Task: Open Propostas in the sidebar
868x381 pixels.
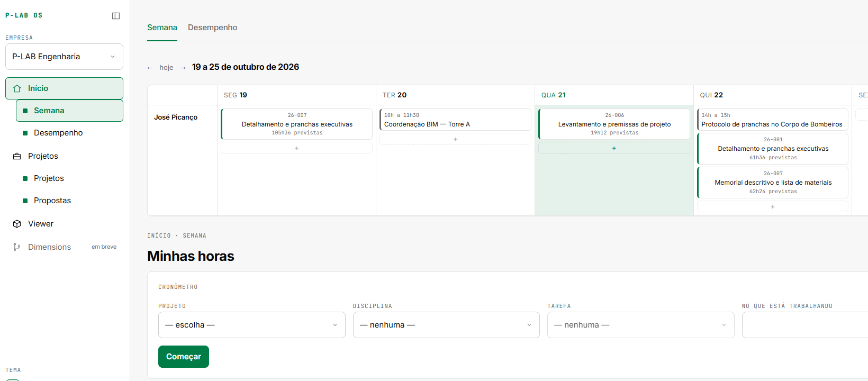Action: (69, 201)
